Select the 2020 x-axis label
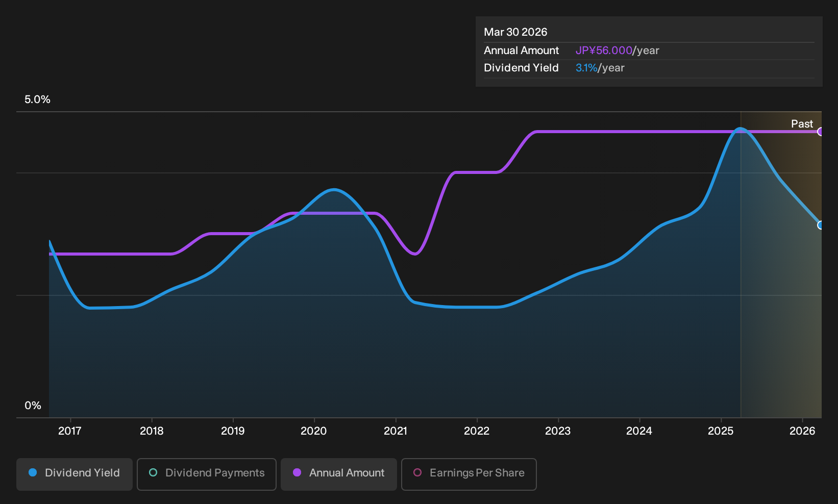Screen dimensions: 838x504 [x=314, y=431]
